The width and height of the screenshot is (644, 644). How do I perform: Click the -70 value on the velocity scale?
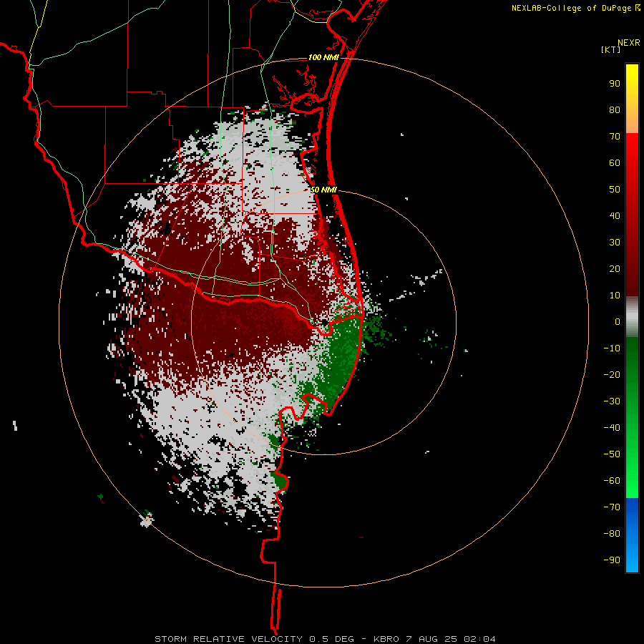612,507
